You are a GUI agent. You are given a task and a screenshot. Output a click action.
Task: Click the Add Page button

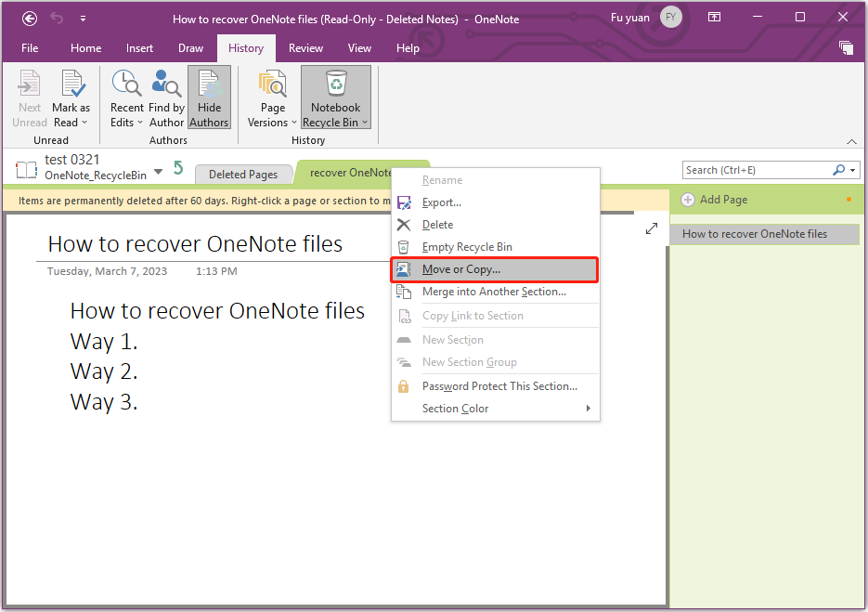pos(715,200)
